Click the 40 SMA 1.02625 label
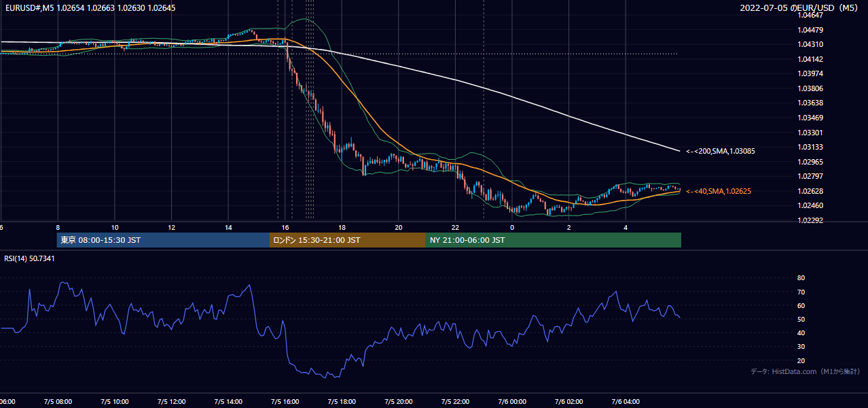This screenshot has width=868, height=408. [718, 191]
